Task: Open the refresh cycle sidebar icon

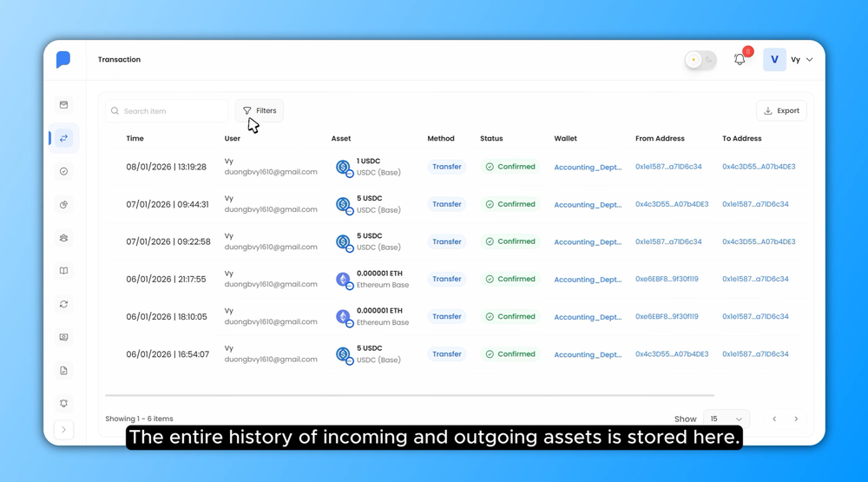Action: coord(63,304)
